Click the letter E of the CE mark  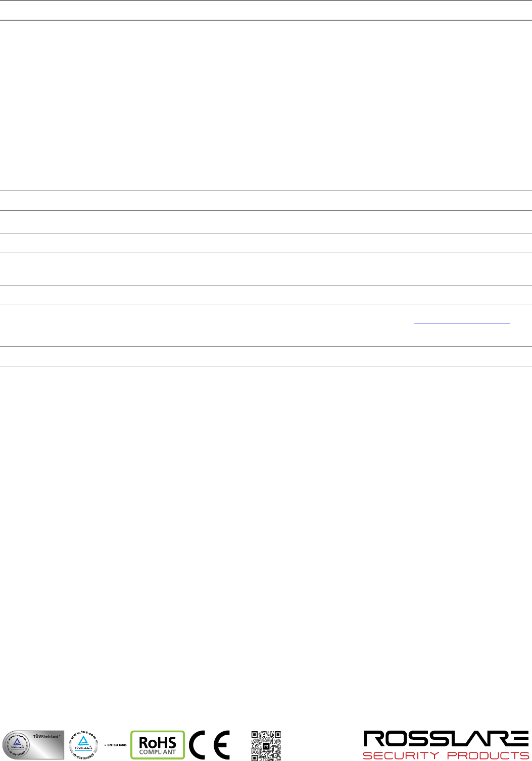coord(221,745)
